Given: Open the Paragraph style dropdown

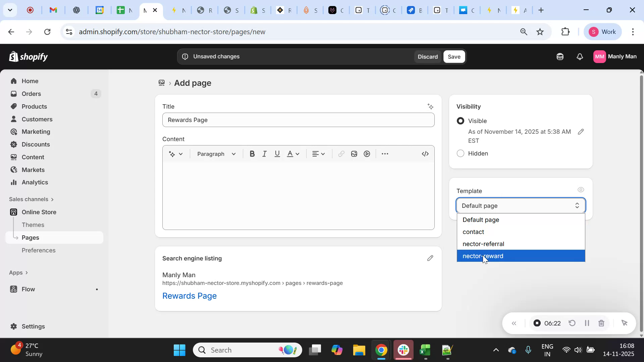Looking at the screenshot, I should tap(216, 154).
